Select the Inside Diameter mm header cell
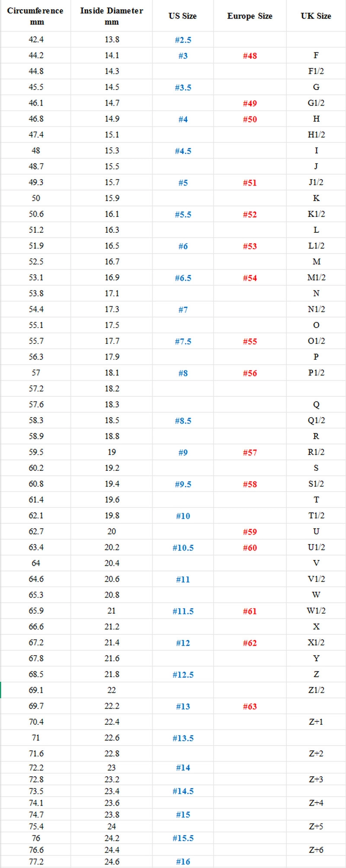The image size is (346, 868). [112, 16]
